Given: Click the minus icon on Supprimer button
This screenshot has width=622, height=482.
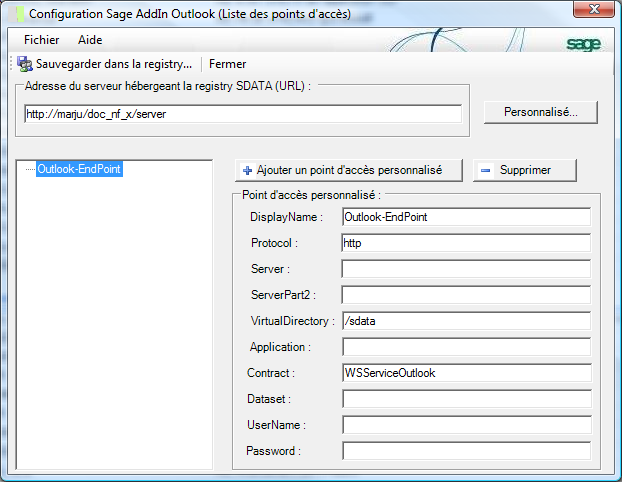Looking at the screenshot, I should [x=485, y=171].
